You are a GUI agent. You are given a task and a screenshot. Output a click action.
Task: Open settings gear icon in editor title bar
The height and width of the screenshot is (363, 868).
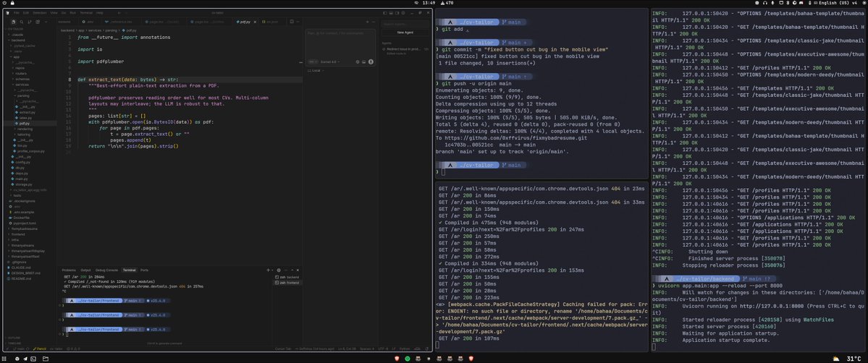pyautogui.click(x=403, y=13)
